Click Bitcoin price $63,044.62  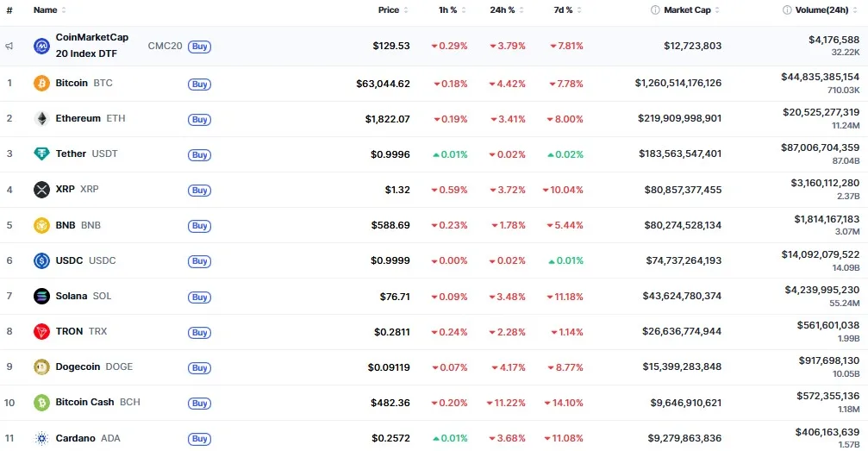click(x=383, y=84)
